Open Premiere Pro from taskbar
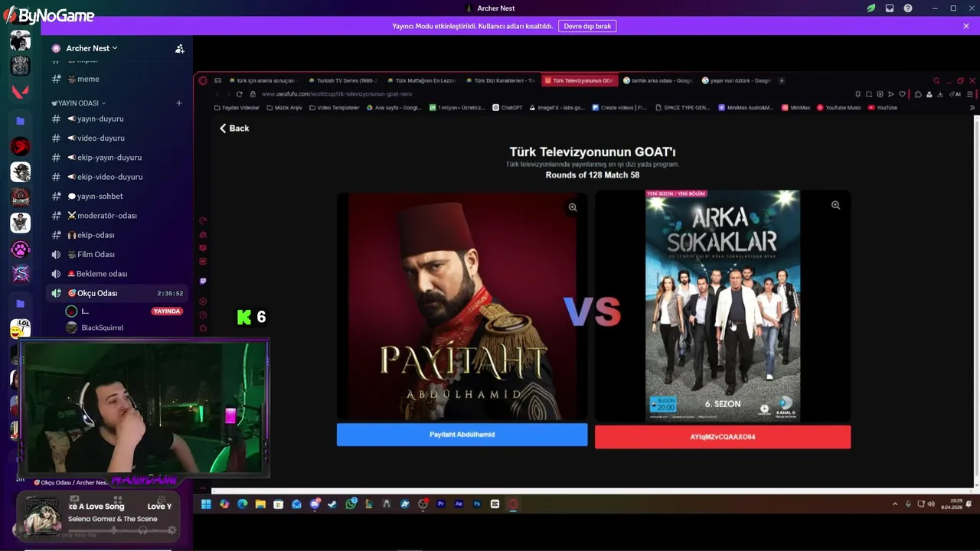This screenshot has width=980, height=551. 441,504
